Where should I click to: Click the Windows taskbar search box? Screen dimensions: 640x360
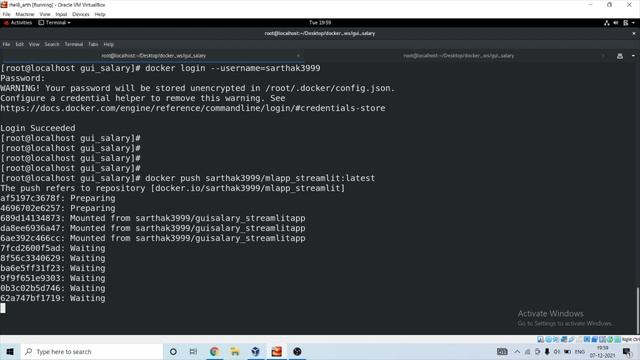91,351
